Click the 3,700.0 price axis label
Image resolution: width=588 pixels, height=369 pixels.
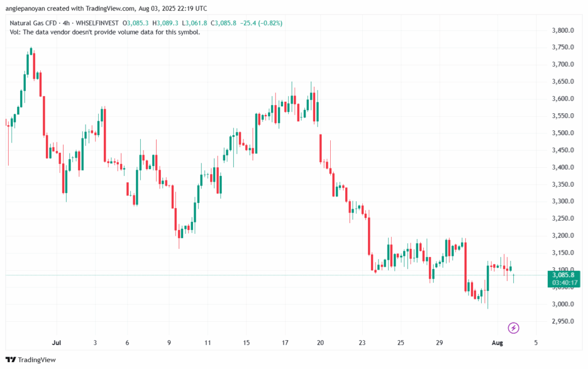(563, 64)
